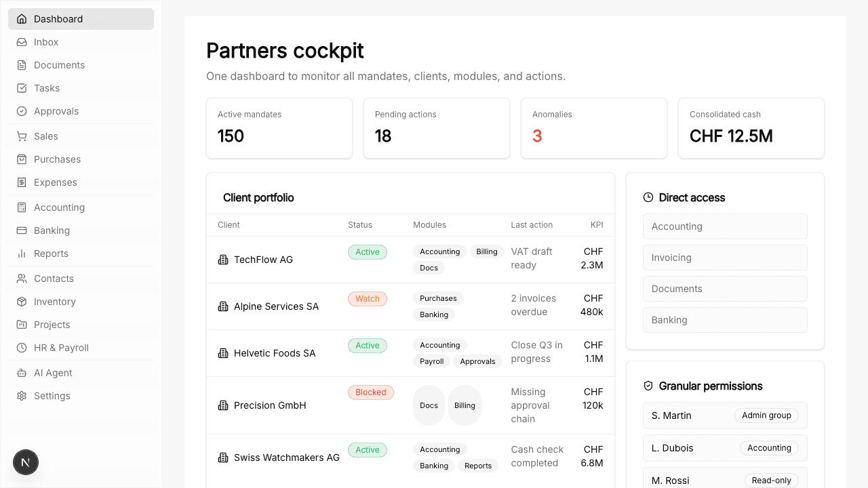Screen dimensions: 868x488
Task: Go to HR & Payroll section
Action: (x=61, y=348)
